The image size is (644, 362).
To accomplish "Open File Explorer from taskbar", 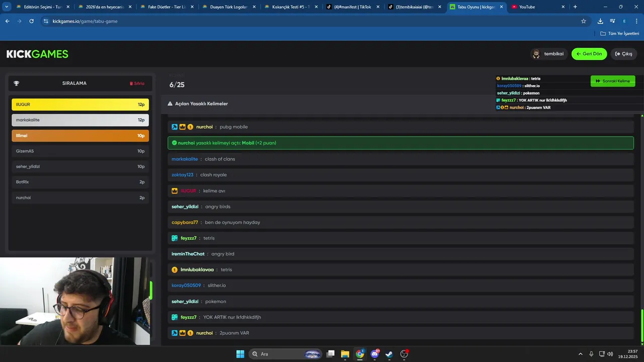I will coord(345,354).
